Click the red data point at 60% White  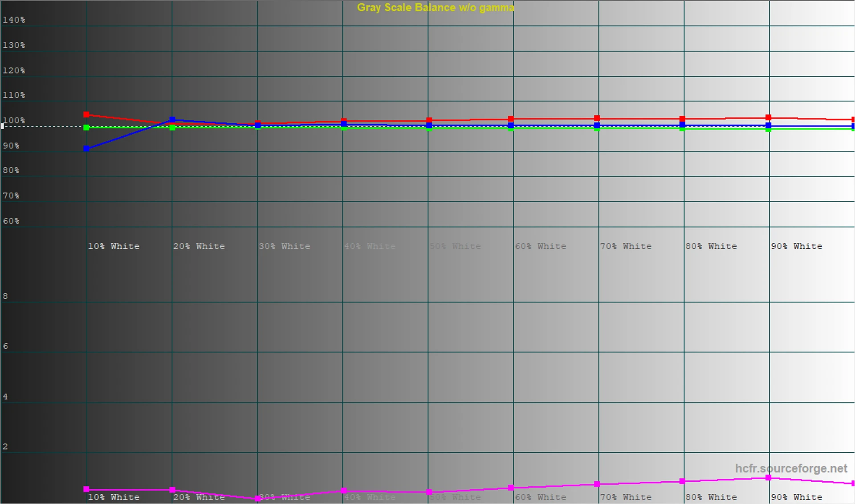(x=511, y=119)
